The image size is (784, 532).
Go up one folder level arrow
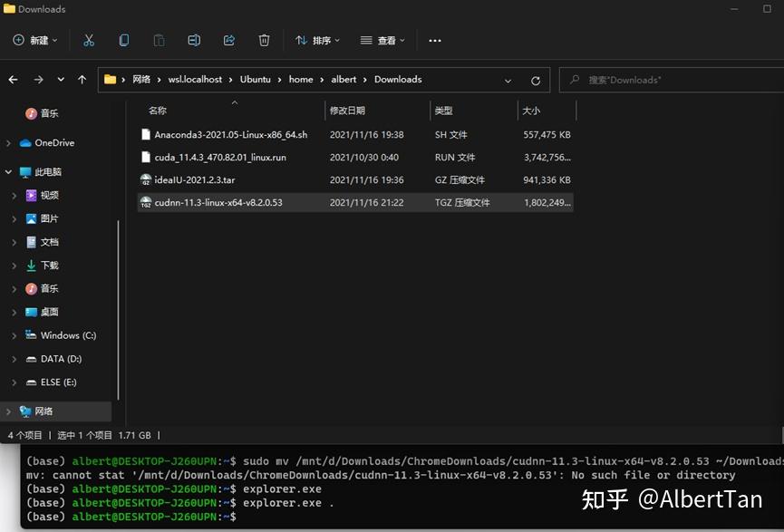point(82,80)
